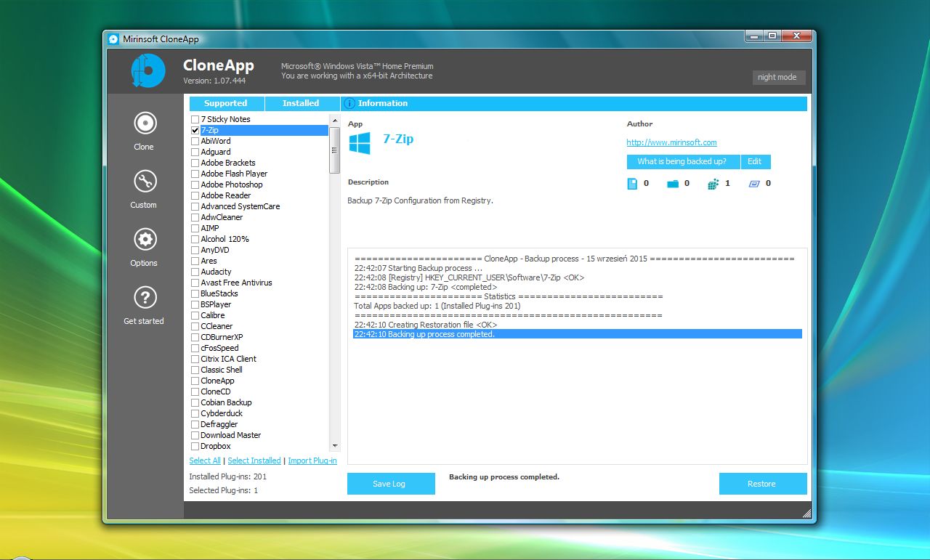Open What is being backed up?
Image resolution: width=930 pixels, height=560 pixels.
(683, 162)
